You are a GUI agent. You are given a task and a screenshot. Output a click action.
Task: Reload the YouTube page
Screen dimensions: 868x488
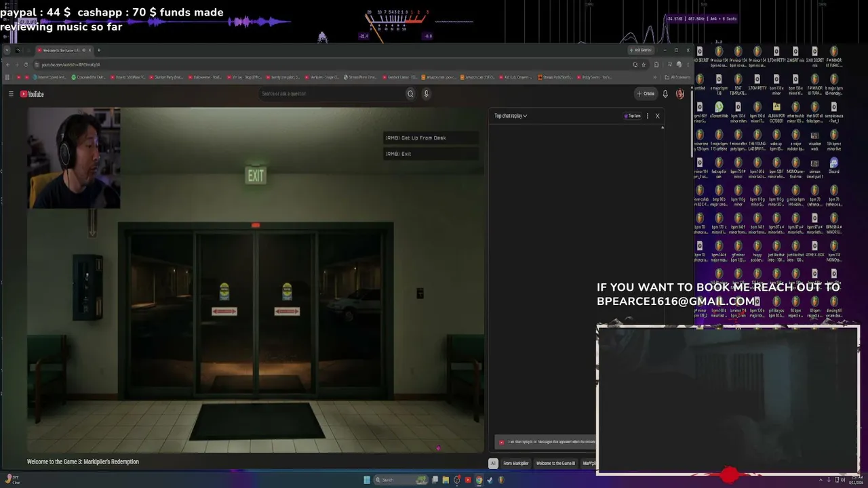26,64
